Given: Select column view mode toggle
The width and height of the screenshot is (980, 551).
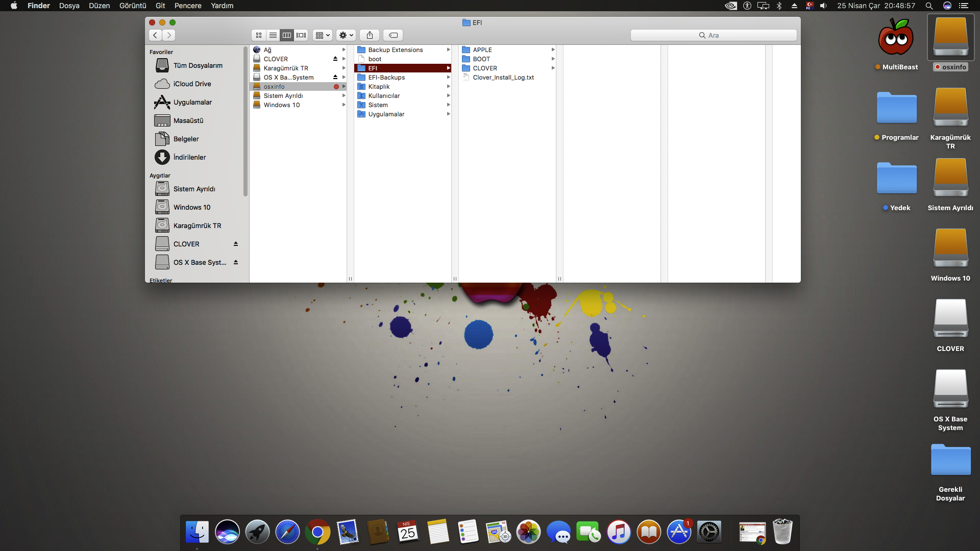Looking at the screenshot, I should (x=287, y=35).
